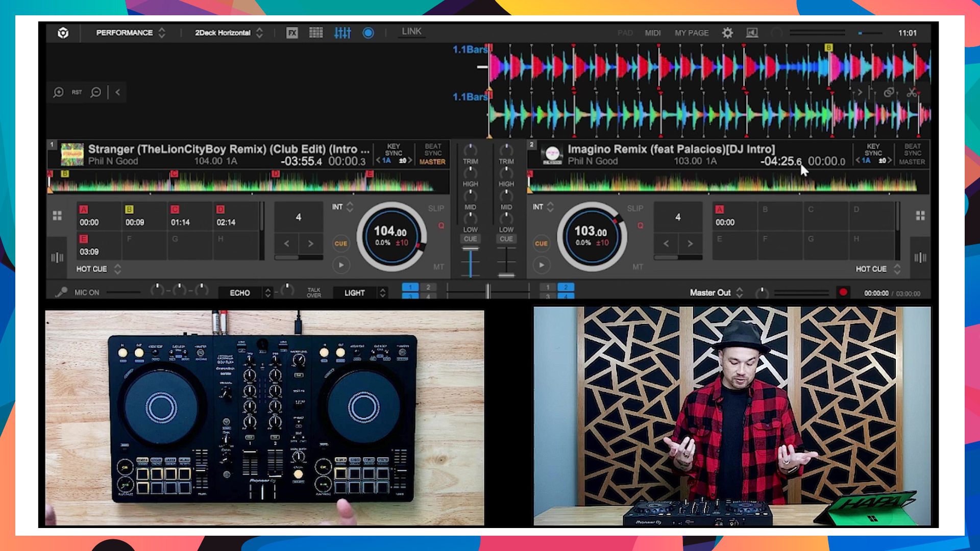
Task: Open deck 2 pad grid view icon
Action: pos(920,216)
